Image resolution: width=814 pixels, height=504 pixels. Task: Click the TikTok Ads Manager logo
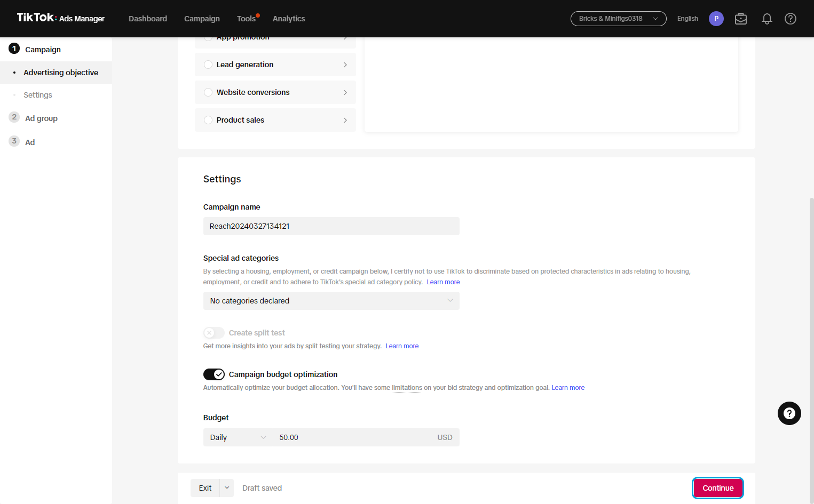[x=61, y=18]
